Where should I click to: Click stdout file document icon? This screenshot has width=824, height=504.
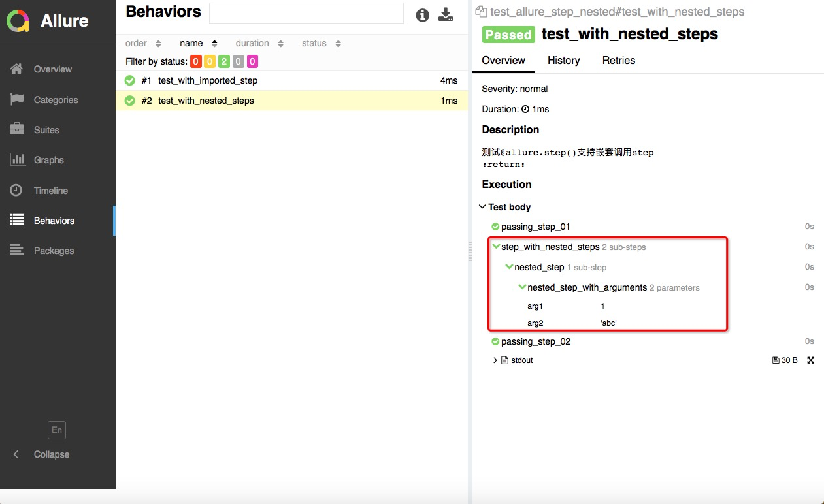(x=504, y=360)
